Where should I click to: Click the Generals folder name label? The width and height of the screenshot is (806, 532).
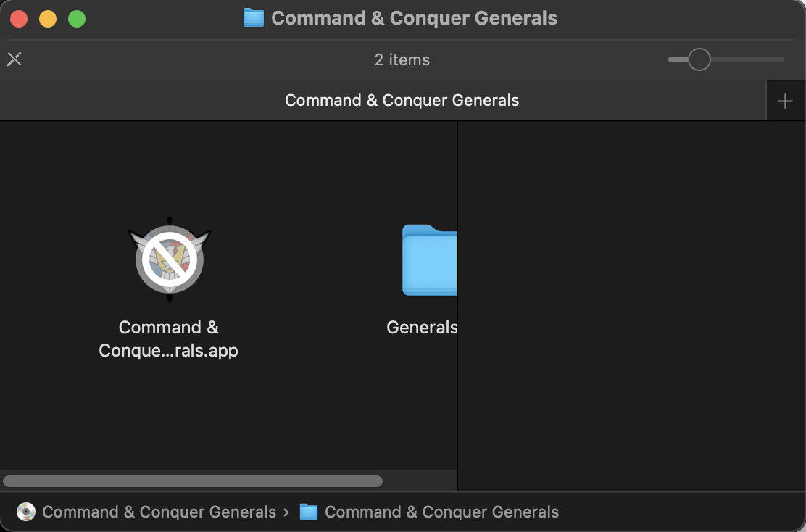pyautogui.click(x=422, y=328)
